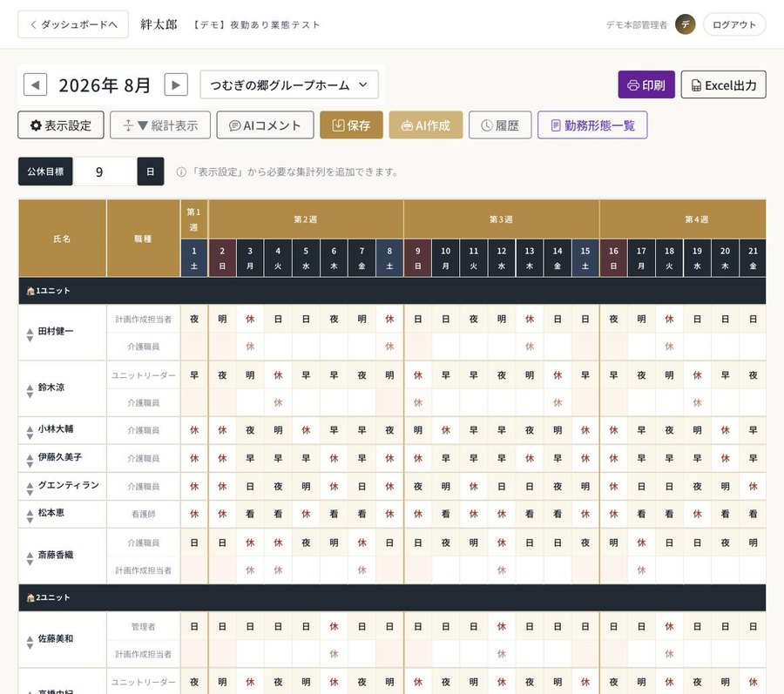Click the speech bubble icon in AIコメント
The height and width of the screenshot is (694, 784).
point(234,126)
